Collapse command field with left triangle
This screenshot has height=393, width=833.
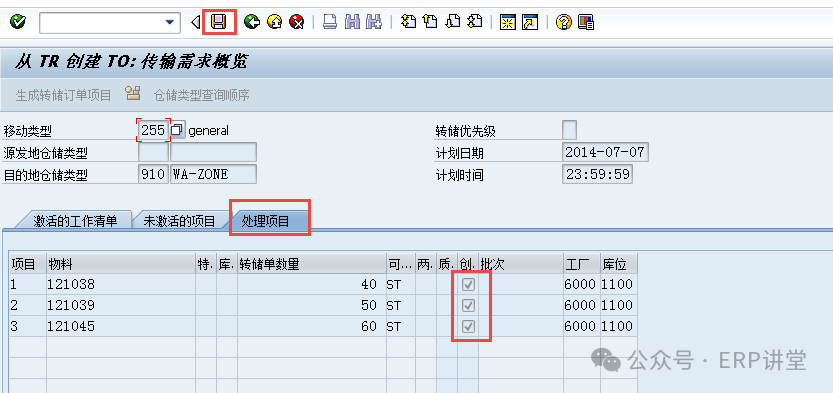pyautogui.click(x=196, y=22)
